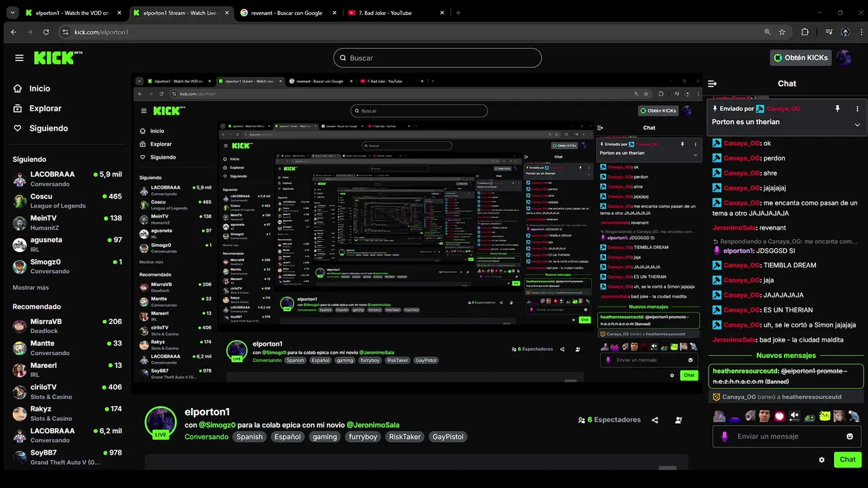Open pinned message options with three dots
Viewport: 868px width, 488px height.
point(857,108)
